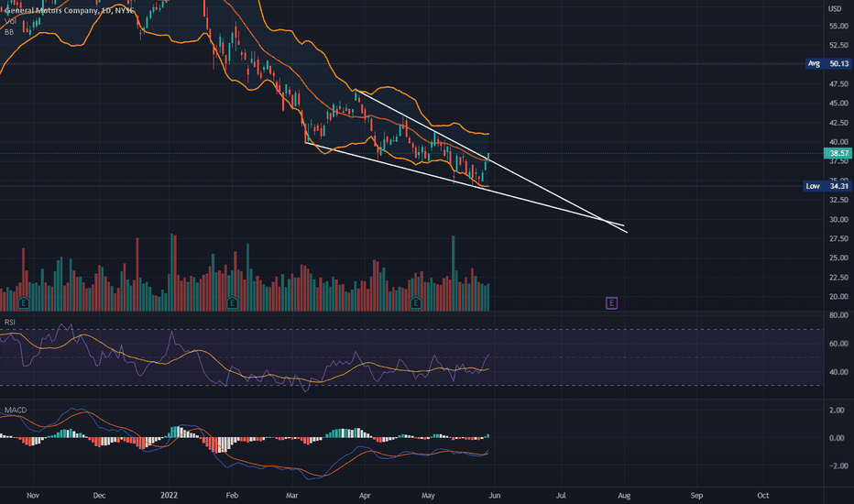Click the Aug label on time axis
The height and width of the screenshot is (504, 854).
[x=624, y=495]
